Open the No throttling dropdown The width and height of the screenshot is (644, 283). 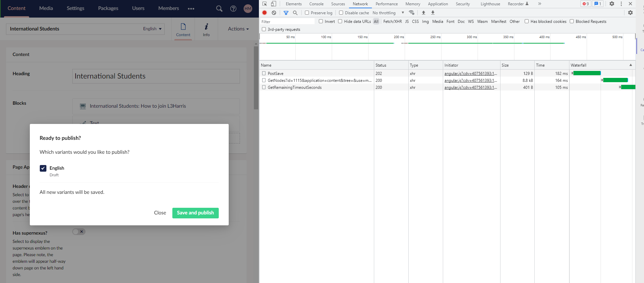(x=388, y=13)
